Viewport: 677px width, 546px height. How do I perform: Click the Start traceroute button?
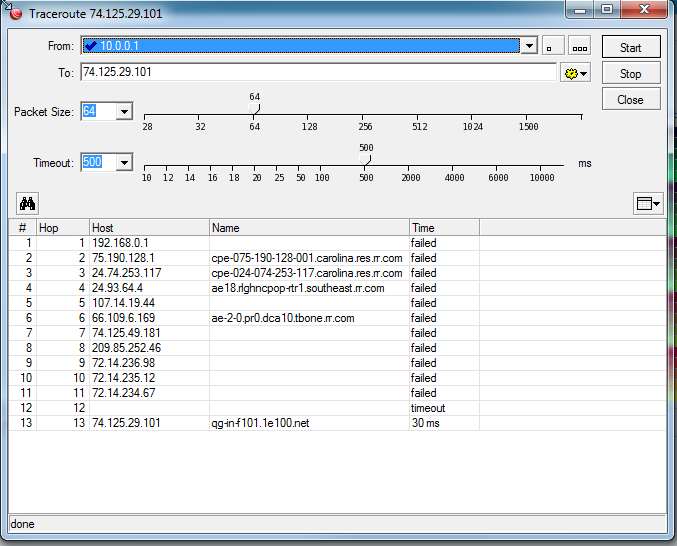(631, 47)
